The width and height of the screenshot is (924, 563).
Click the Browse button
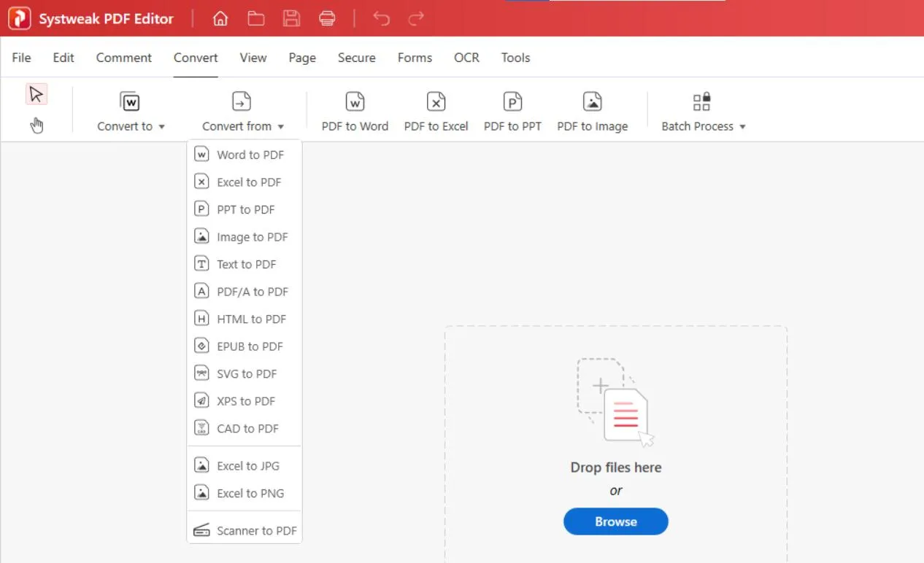[615, 521]
